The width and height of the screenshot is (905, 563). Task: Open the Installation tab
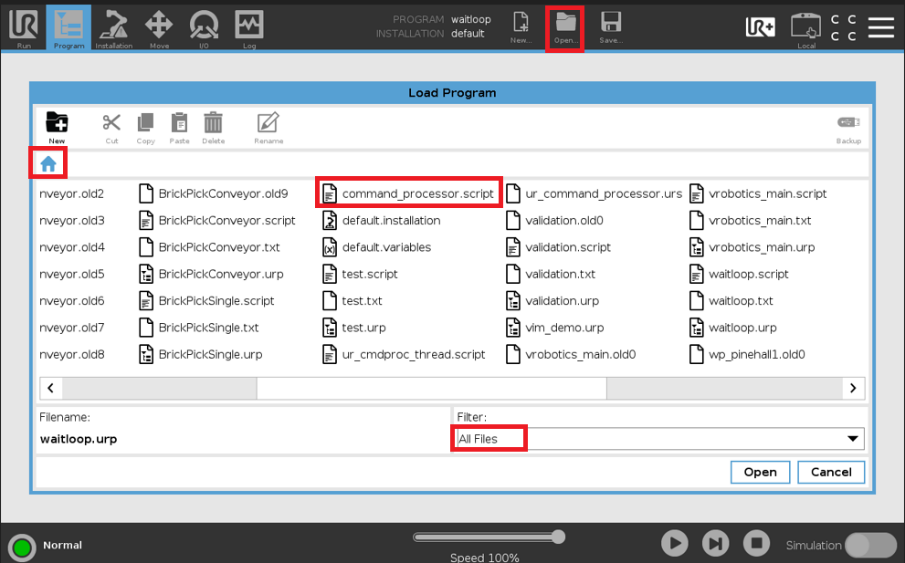click(x=114, y=28)
